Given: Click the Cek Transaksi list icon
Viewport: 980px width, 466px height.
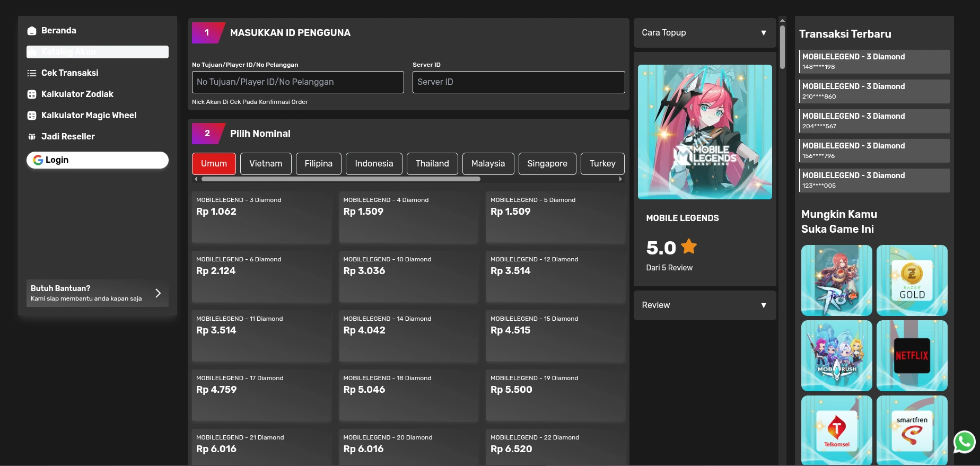Looking at the screenshot, I should coord(32,73).
